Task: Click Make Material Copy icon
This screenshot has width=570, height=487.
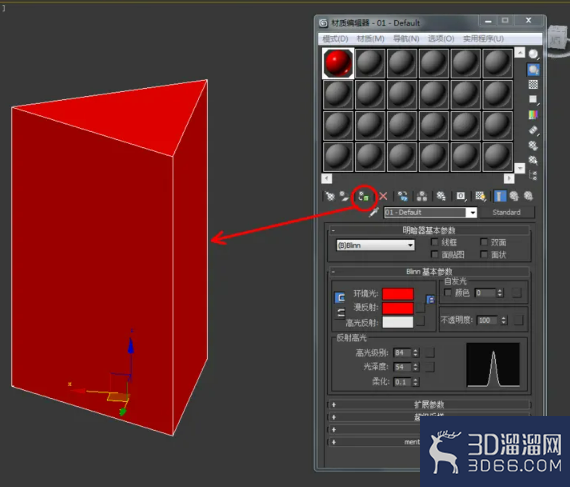Action: (x=402, y=197)
